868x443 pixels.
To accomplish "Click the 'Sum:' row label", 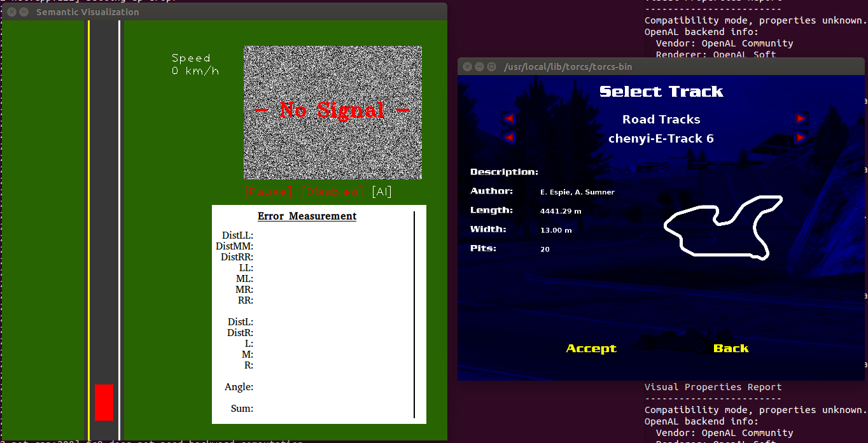I will pos(242,409).
